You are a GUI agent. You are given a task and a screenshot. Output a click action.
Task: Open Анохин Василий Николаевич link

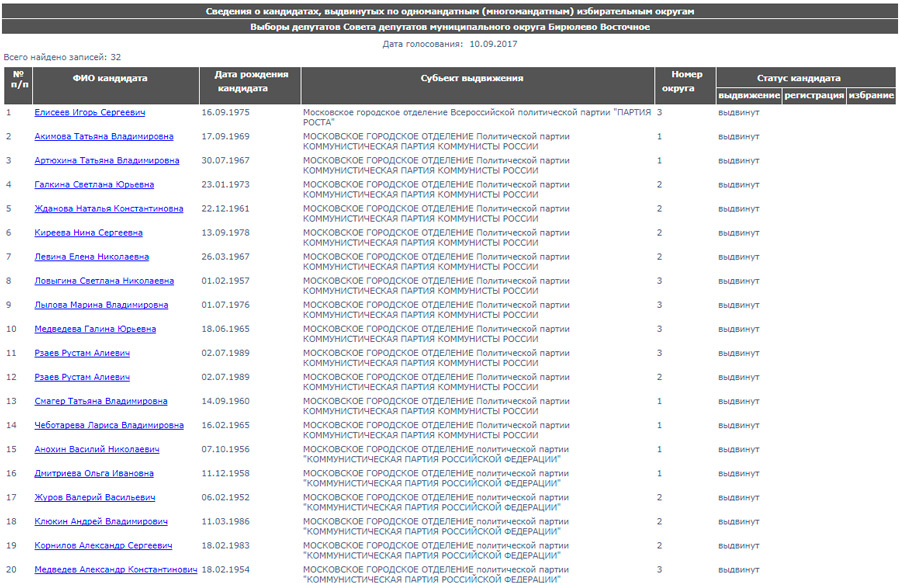[96, 449]
